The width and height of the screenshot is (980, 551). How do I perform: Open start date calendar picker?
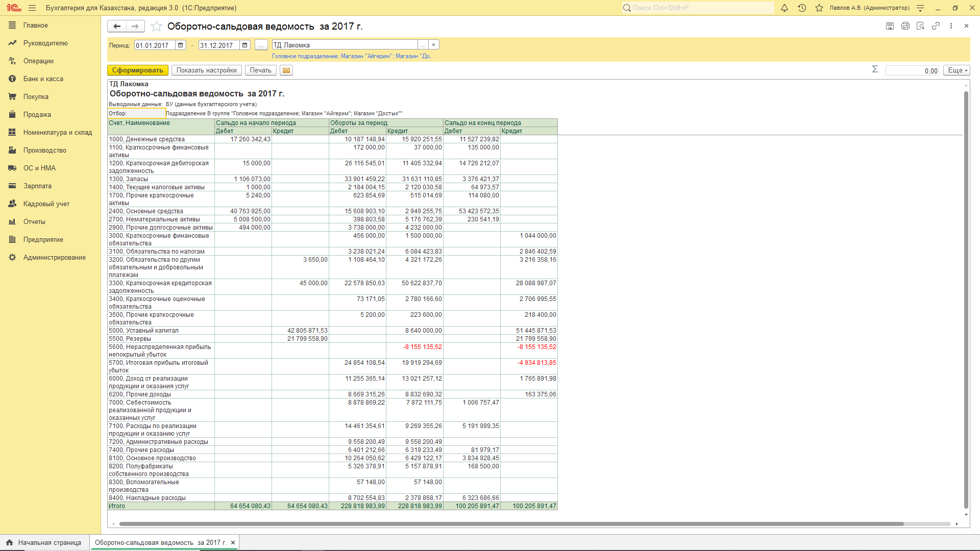click(x=181, y=45)
